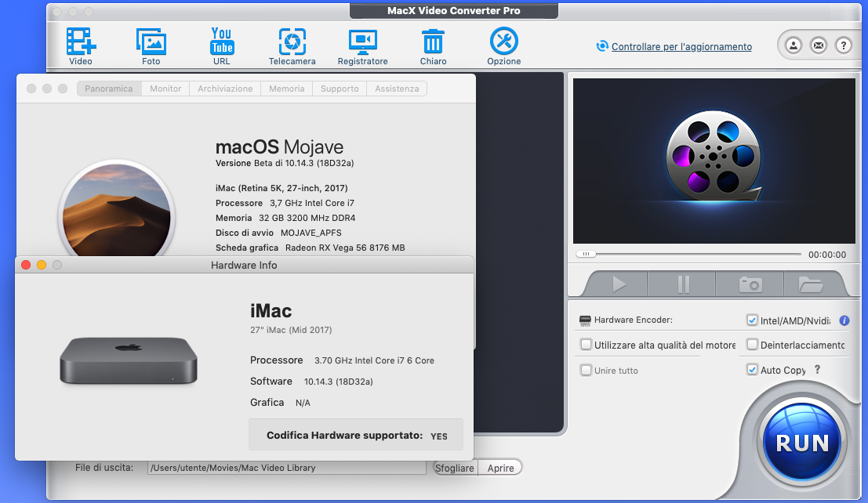Switch to the Monitor tab

pyautogui.click(x=165, y=89)
